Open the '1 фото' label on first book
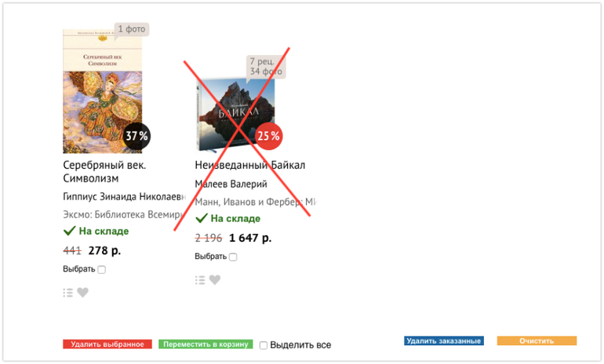Screen dimensions: 604x364 (132, 29)
